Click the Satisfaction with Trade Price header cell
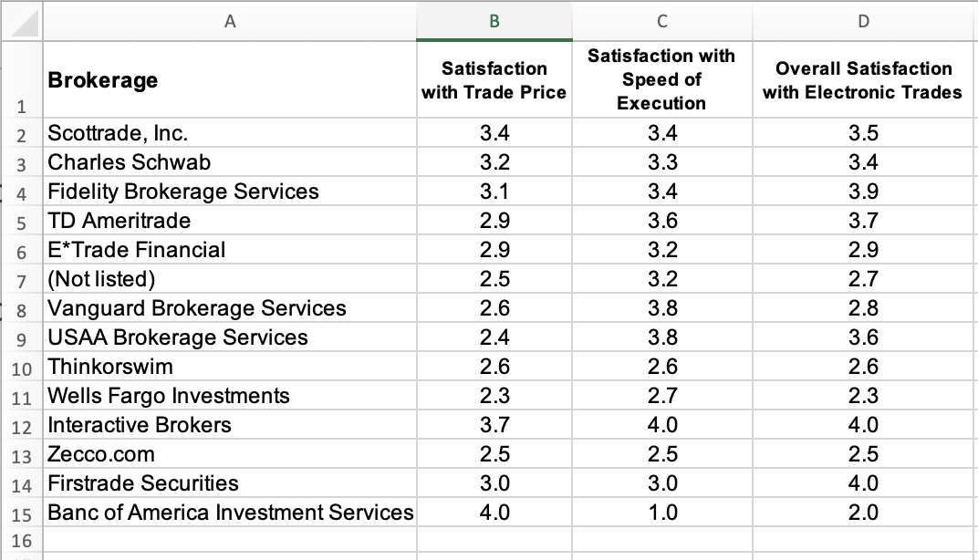The image size is (978, 560). coord(494,79)
